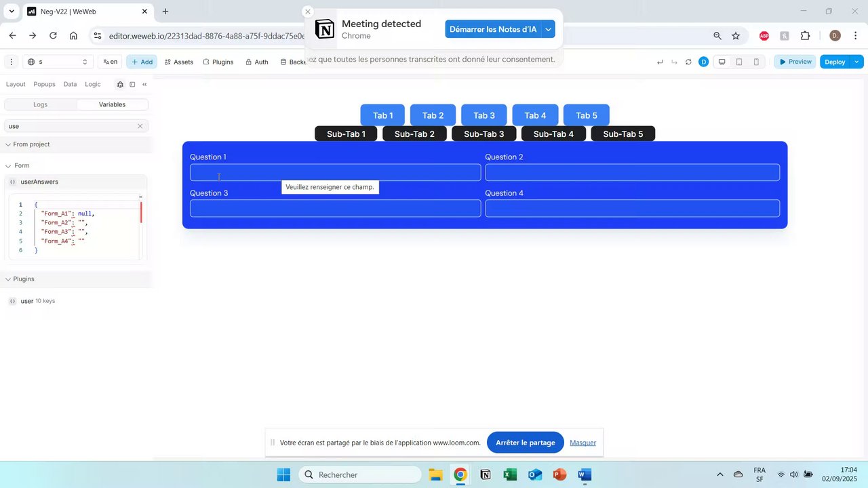This screenshot has height=488, width=868.
Task: Switch to tablet viewport
Action: [739, 62]
